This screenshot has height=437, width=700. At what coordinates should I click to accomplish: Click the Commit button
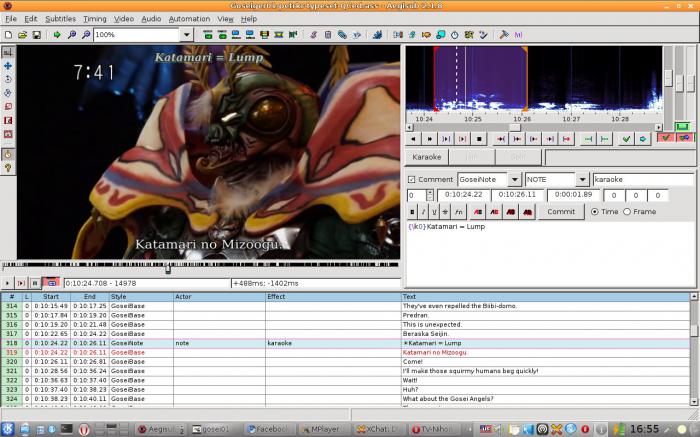[561, 212]
